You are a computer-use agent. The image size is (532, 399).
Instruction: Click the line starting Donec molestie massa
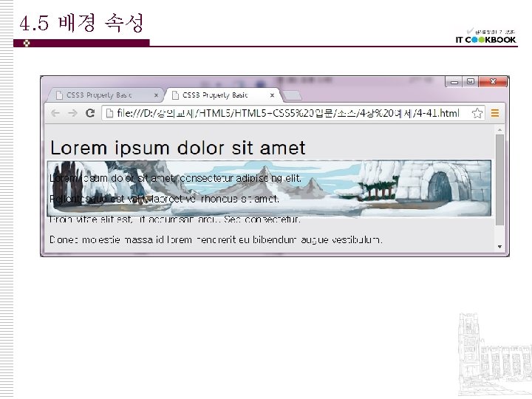tap(216, 240)
